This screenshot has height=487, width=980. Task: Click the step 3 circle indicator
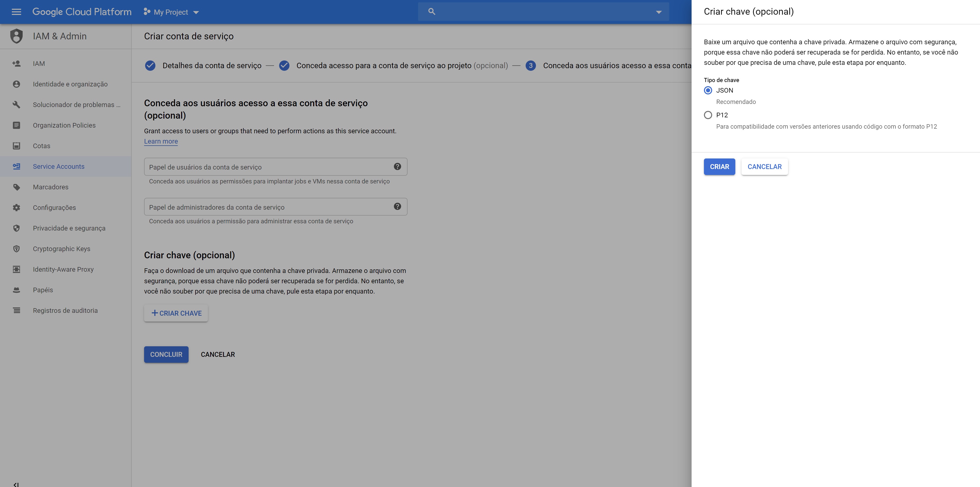(531, 65)
